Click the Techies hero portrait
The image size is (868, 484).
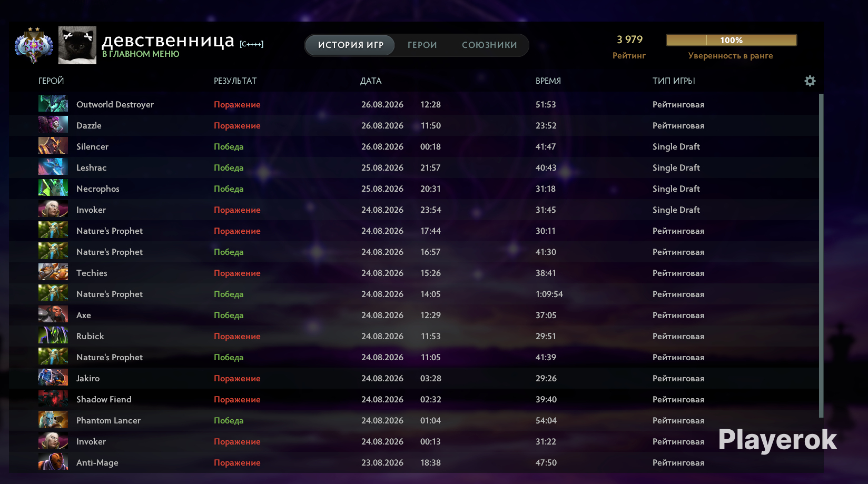tap(53, 272)
